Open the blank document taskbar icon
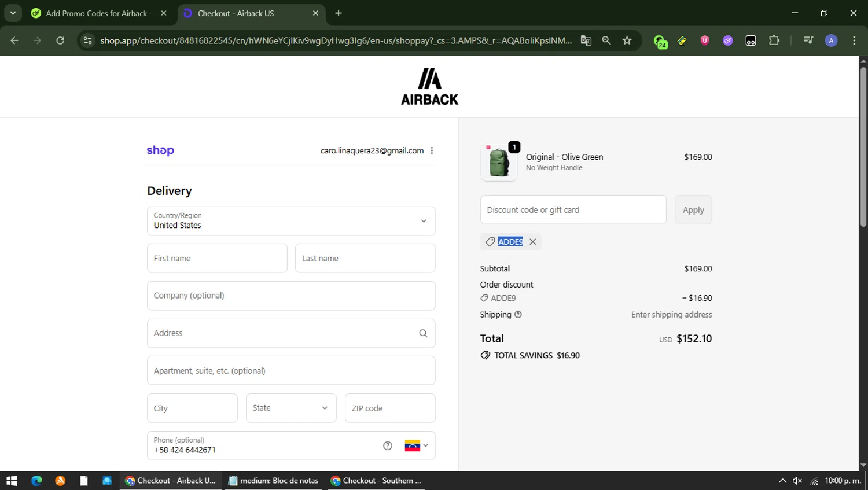 click(84, 481)
